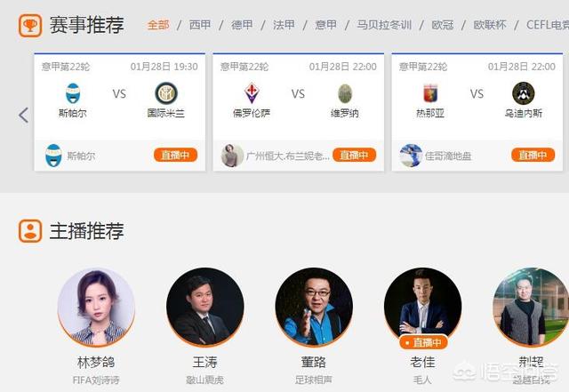Open the 马贝拉冬训 tab
The image size is (569, 392).
pos(384,25)
